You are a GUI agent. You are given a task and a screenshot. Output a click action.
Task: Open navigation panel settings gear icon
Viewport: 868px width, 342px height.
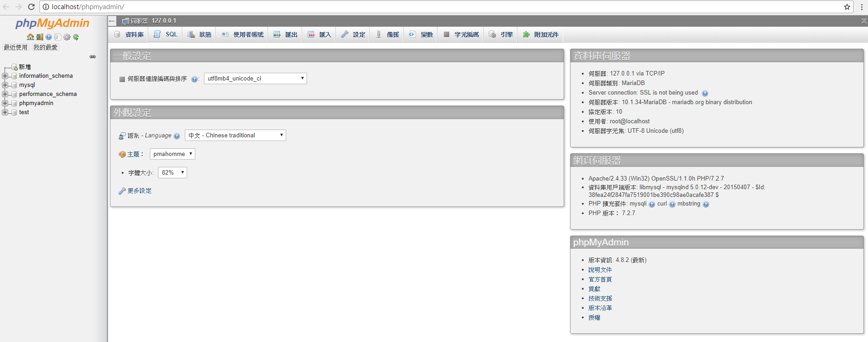[x=67, y=37]
